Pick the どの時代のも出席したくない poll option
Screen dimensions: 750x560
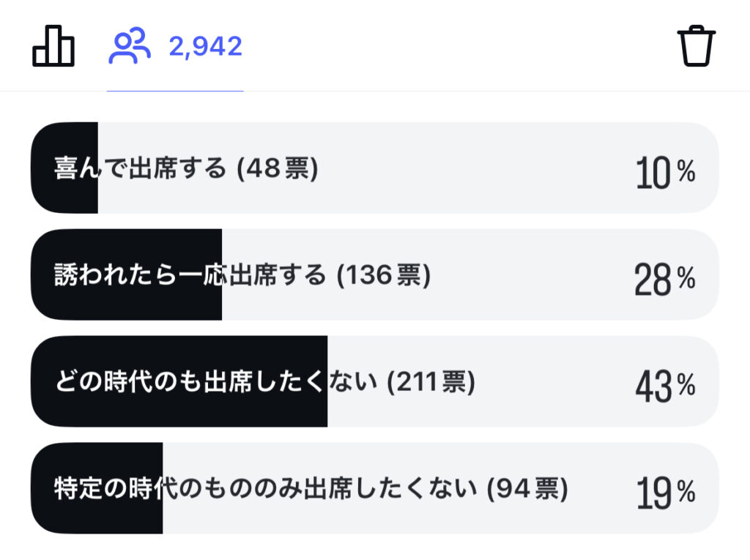click(375, 381)
